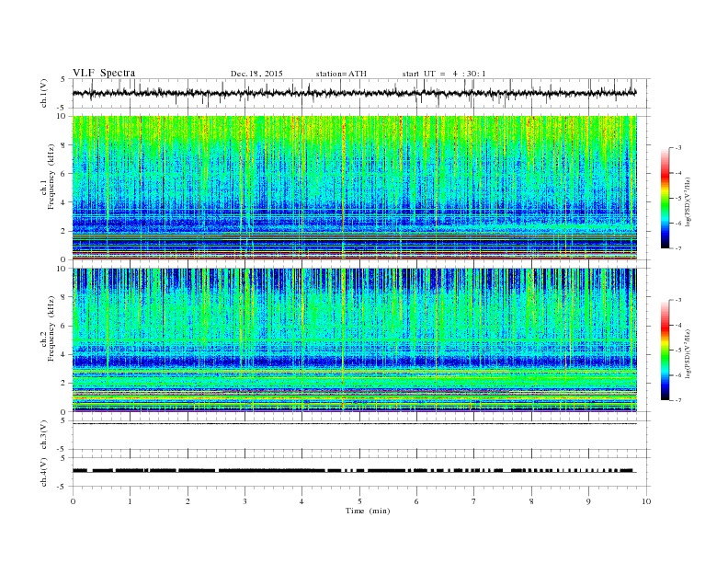Screen dimensions: 728x563
Task: Click the 'station=ATH' header label
Action: pos(341,74)
